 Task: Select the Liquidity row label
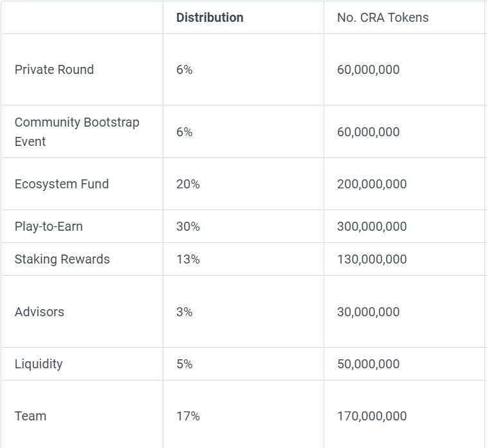(39, 364)
